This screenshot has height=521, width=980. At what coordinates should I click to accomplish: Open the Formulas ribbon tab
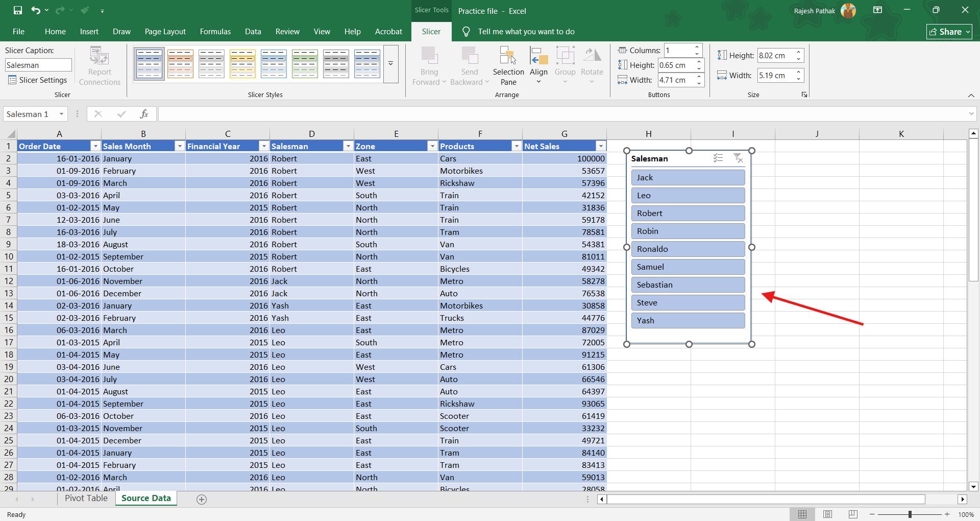coord(215,32)
